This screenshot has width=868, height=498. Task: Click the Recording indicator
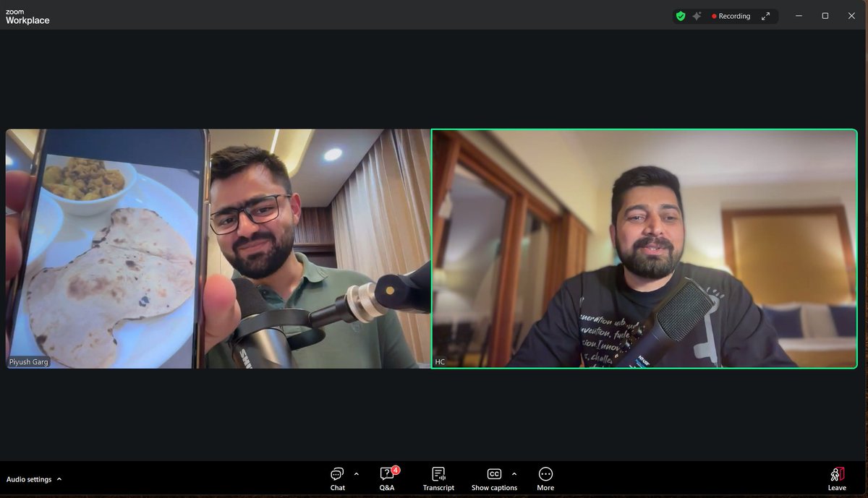731,16
